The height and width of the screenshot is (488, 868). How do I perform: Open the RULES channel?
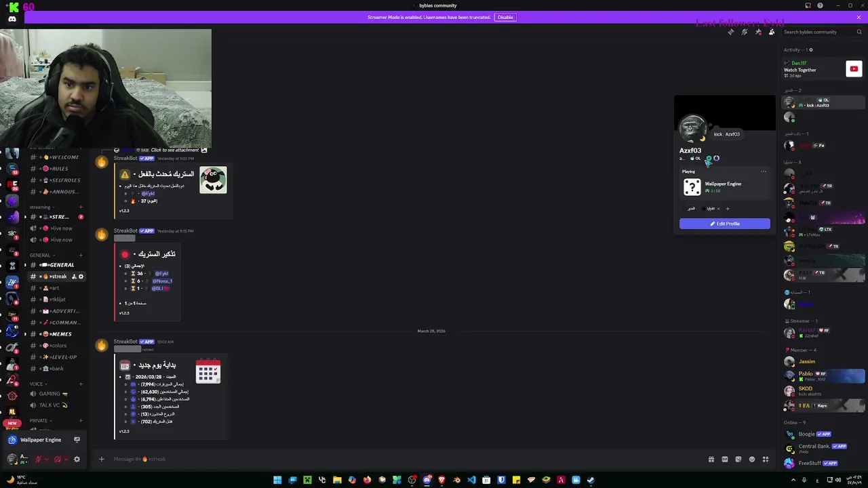(x=56, y=169)
